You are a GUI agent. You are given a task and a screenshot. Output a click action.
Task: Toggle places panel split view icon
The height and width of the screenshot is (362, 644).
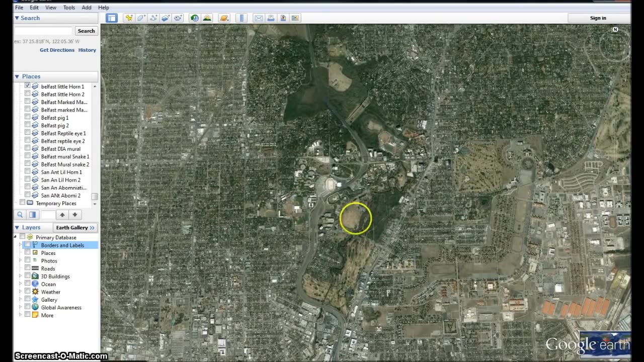32,215
